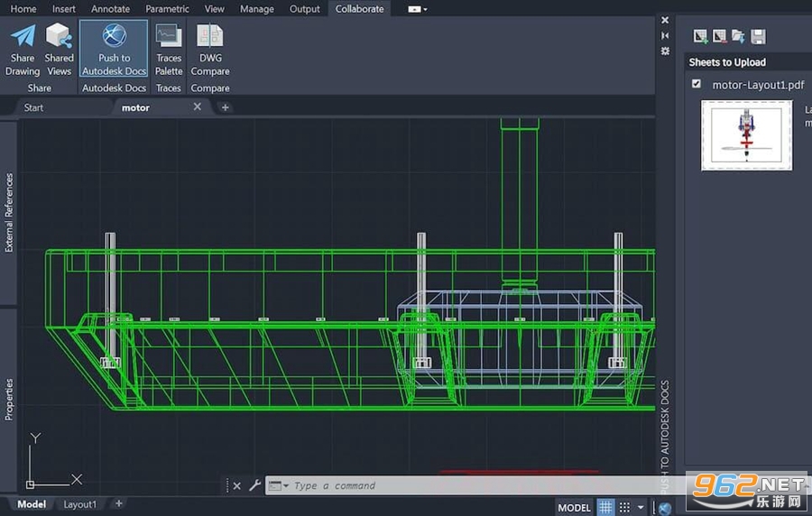
Task: Open Shared Views
Action: [59, 50]
